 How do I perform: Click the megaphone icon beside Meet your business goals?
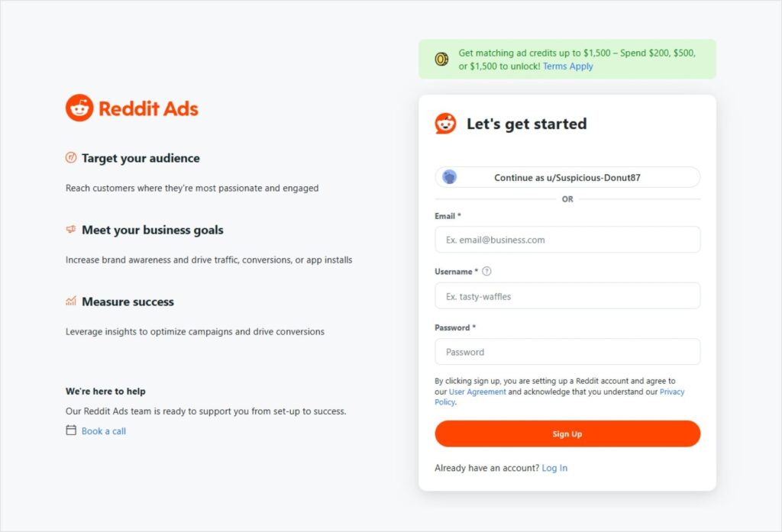(71, 229)
